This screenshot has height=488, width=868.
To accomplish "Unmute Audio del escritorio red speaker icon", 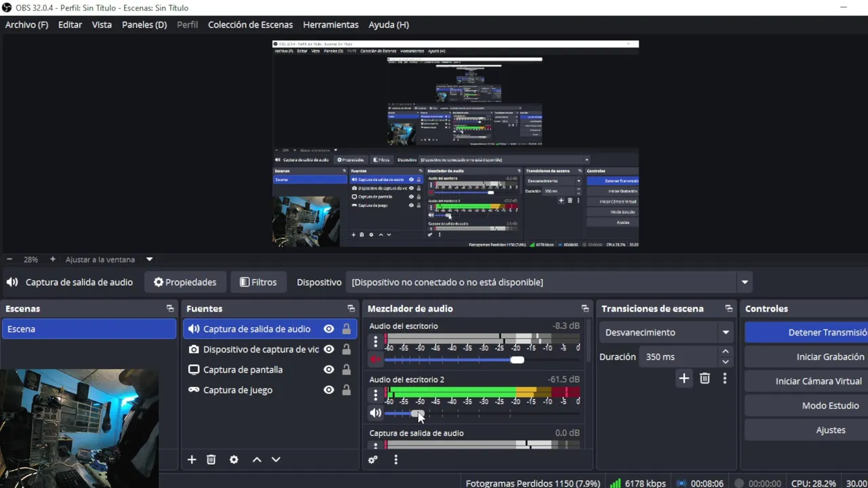I will click(376, 359).
